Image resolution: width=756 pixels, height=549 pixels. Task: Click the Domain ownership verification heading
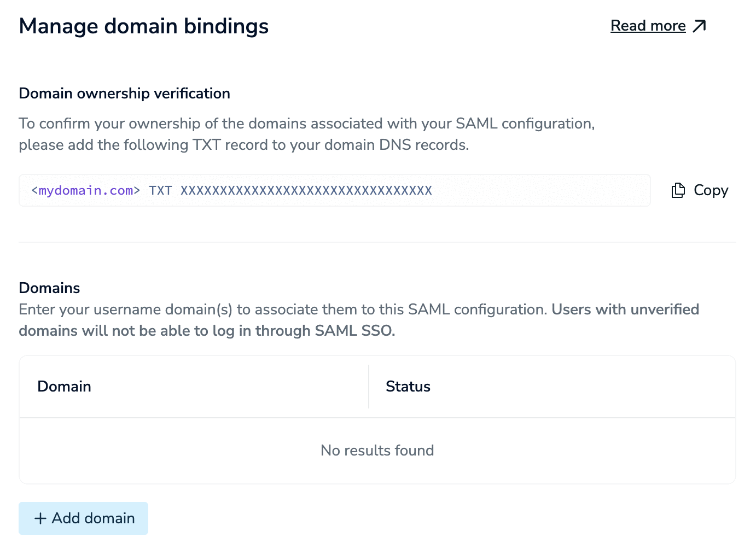pyautogui.click(x=124, y=94)
